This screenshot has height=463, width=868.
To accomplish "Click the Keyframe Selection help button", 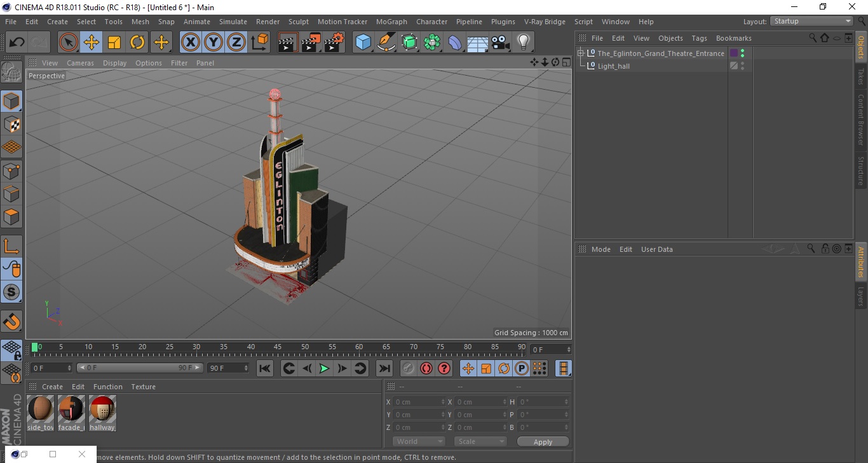I will (x=444, y=368).
